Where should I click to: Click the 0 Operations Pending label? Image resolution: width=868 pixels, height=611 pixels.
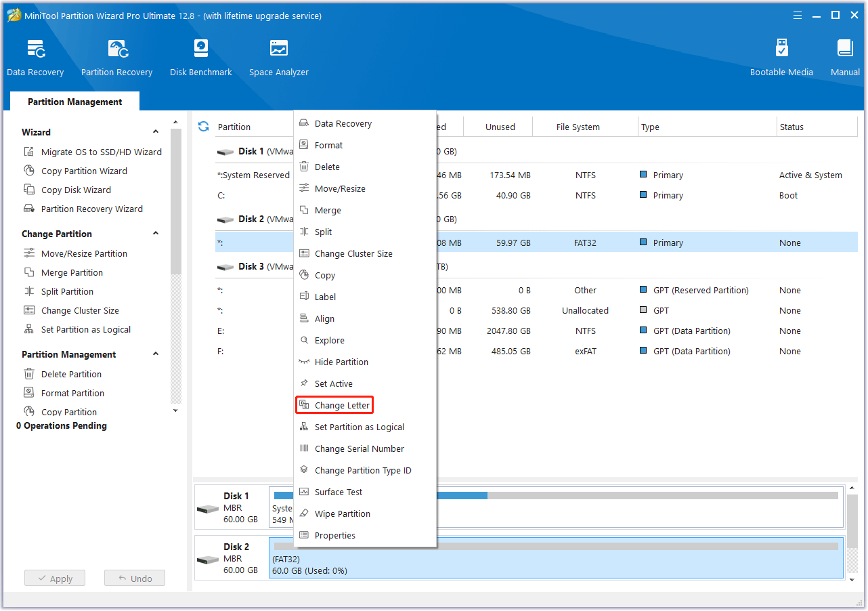point(62,425)
